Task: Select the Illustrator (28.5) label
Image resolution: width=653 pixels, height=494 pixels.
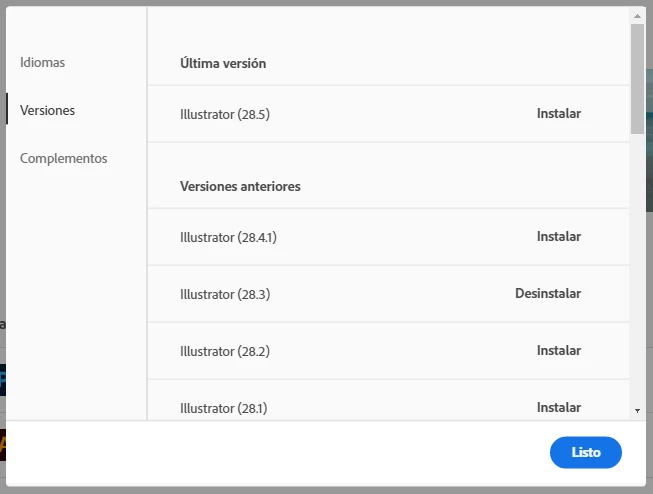Action: click(225, 114)
